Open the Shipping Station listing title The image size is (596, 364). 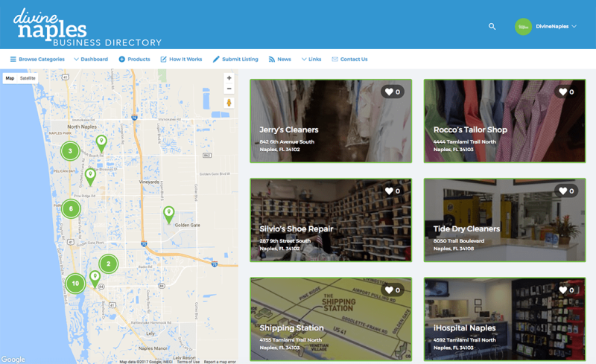pos(291,328)
